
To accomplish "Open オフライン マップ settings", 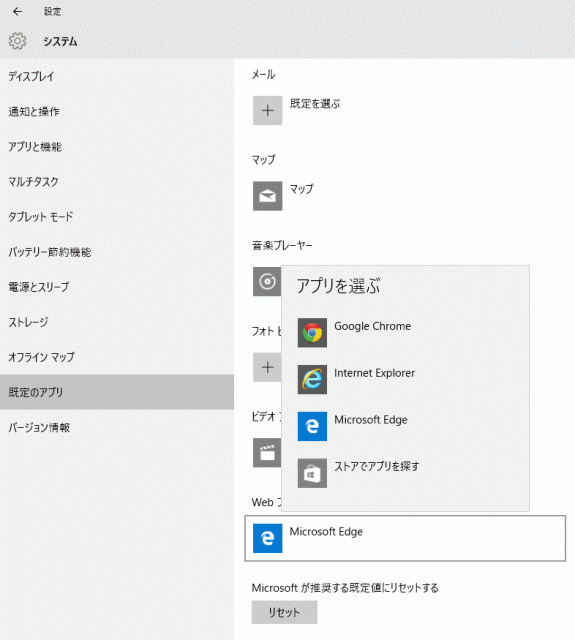I will (117, 357).
